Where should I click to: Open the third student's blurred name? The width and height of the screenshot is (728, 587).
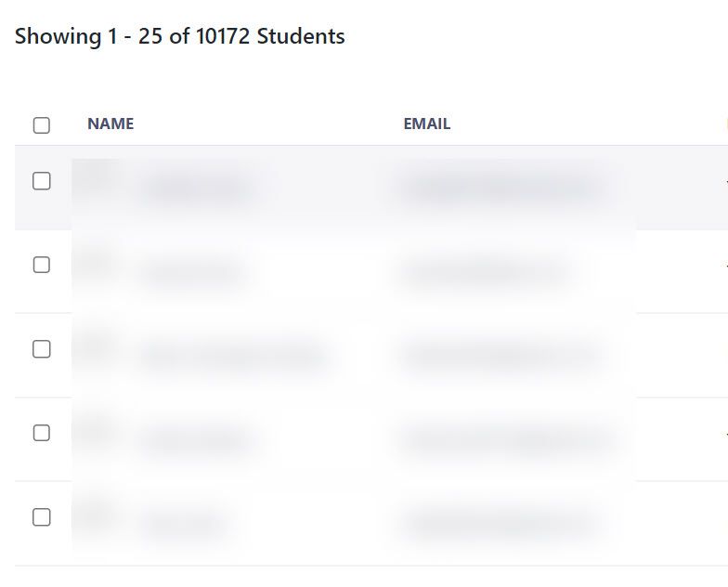pyautogui.click(x=233, y=356)
